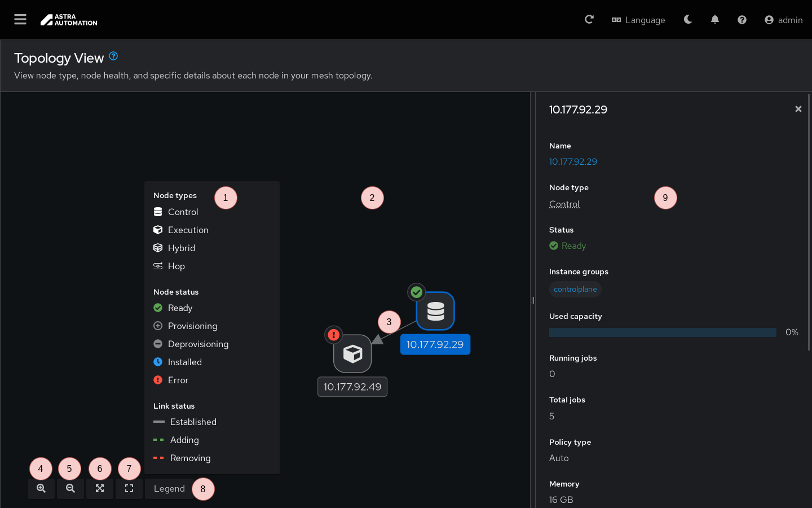Open the help question mark menu
This screenshot has width=812, height=508.
click(x=742, y=20)
